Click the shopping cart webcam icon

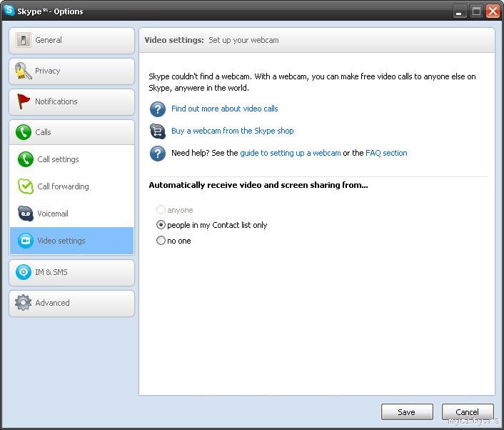point(158,131)
